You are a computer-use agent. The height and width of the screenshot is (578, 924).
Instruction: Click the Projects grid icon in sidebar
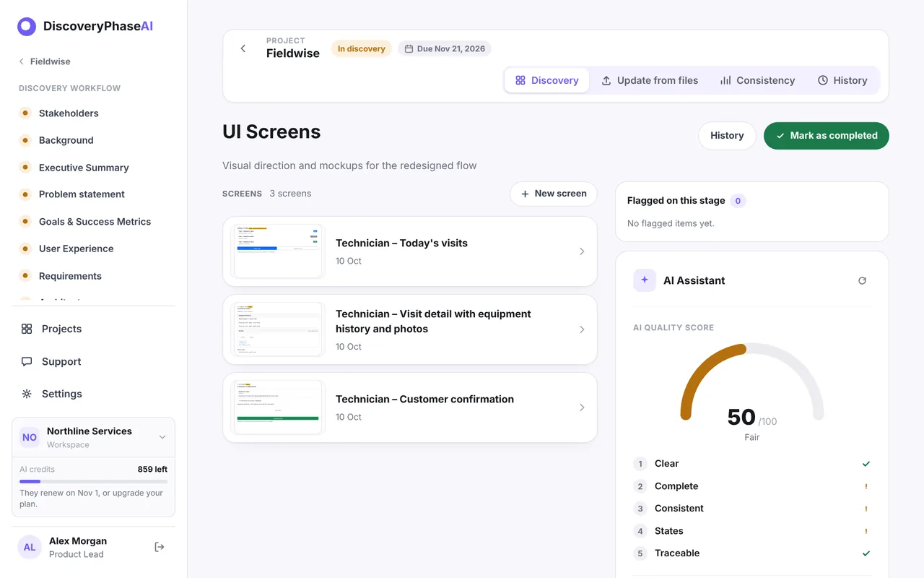[x=27, y=329]
